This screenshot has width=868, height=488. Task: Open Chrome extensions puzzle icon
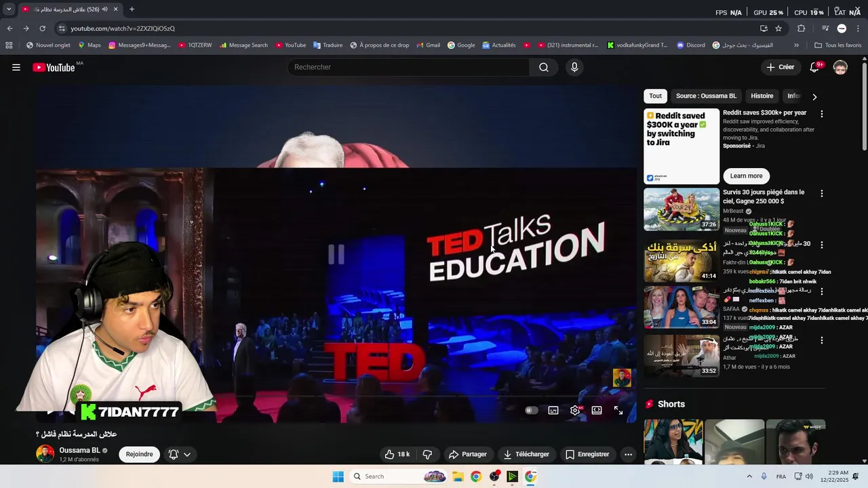[x=801, y=28]
